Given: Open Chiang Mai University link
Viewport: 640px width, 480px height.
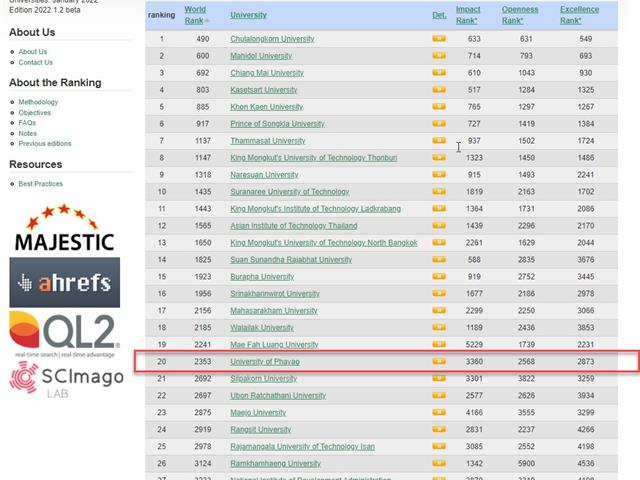Looking at the screenshot, I should [267, 73].
